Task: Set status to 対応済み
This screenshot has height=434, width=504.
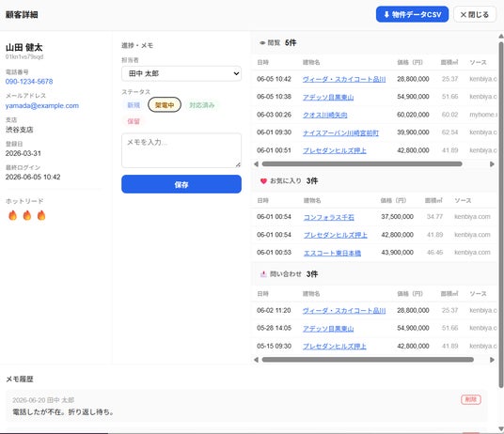Action: (x=201, y=105)
